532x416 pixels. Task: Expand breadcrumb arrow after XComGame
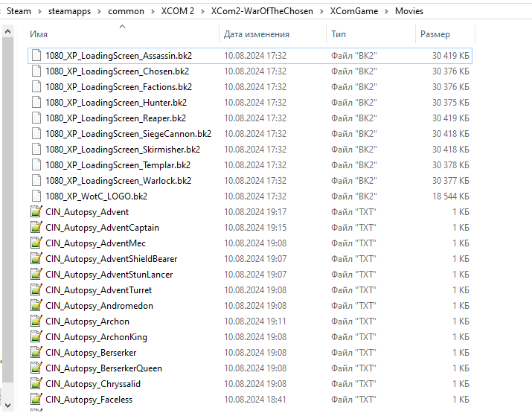click(386, 12)
